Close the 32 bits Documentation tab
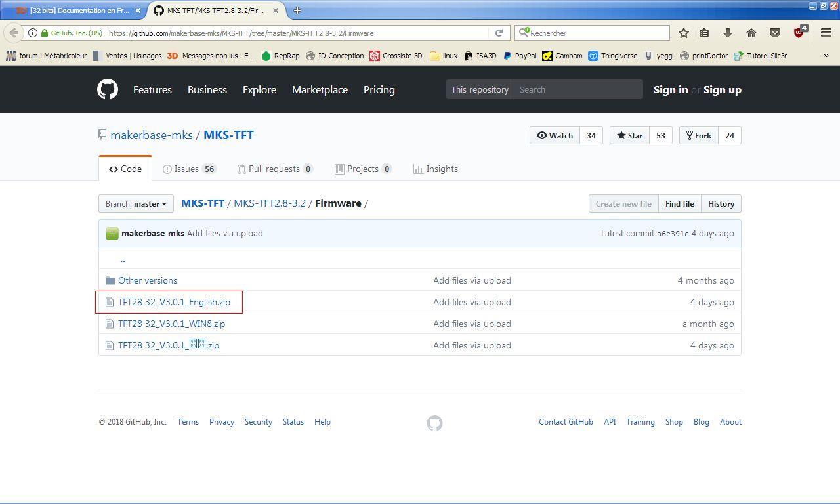Viewport: 840px width, 504px height. (138, 10)
